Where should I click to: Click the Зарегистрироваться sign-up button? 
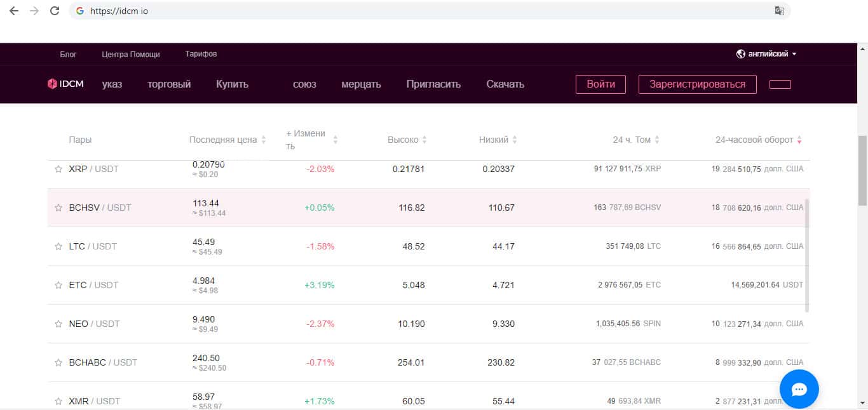click(697, 84)
